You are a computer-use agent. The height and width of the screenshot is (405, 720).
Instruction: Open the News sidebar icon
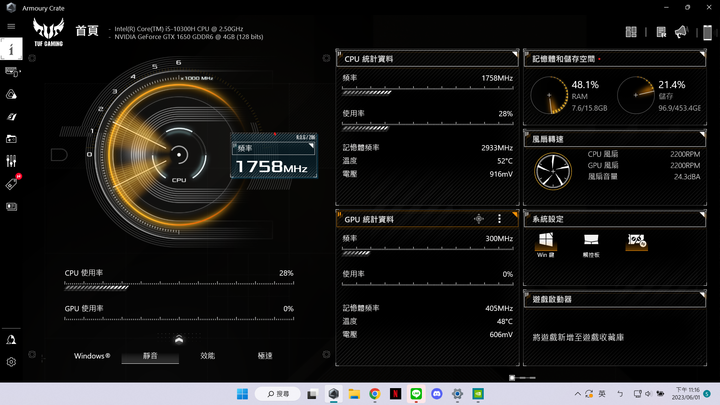(11, 207)
